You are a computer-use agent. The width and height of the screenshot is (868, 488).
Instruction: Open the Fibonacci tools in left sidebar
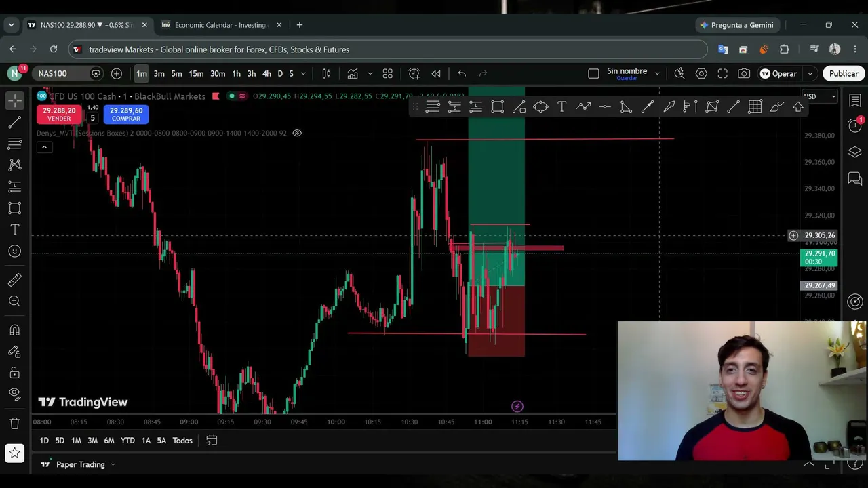point(14,144)
